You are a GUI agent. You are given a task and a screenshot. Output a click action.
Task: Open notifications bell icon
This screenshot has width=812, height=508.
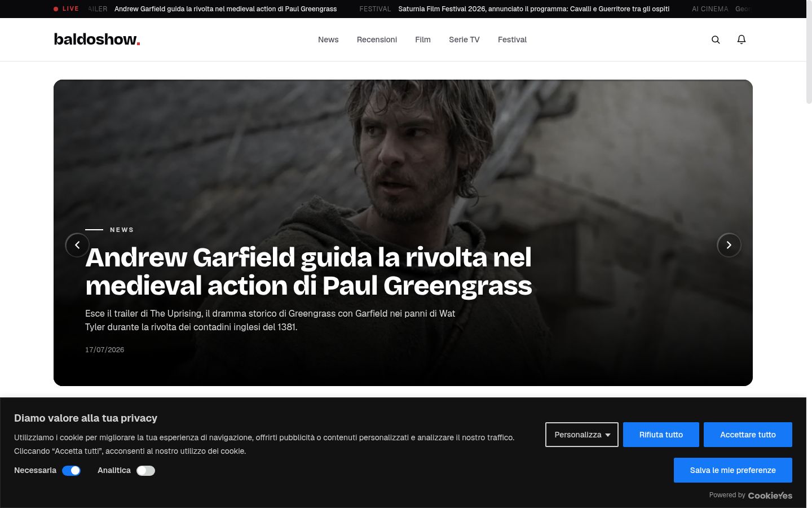[742, 40]
